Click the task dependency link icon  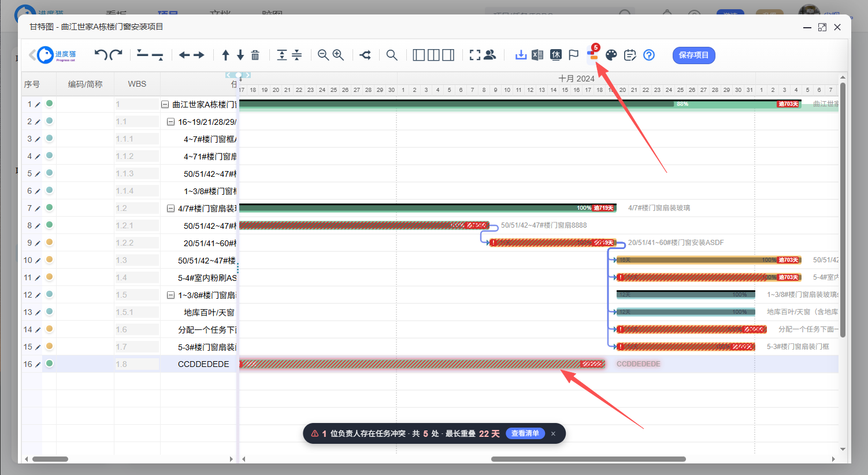[365, 55]
